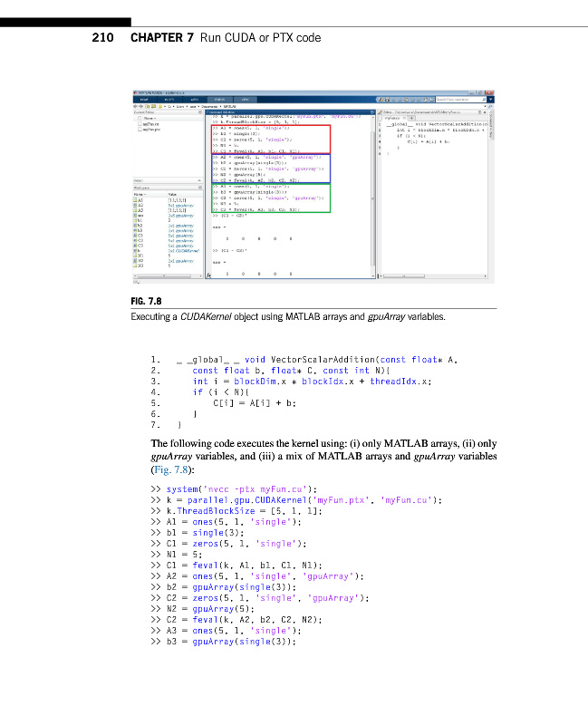Screen dimensions: 588x725
Task: Open the Workspace panel actions menu
Action: click(202, 186)
